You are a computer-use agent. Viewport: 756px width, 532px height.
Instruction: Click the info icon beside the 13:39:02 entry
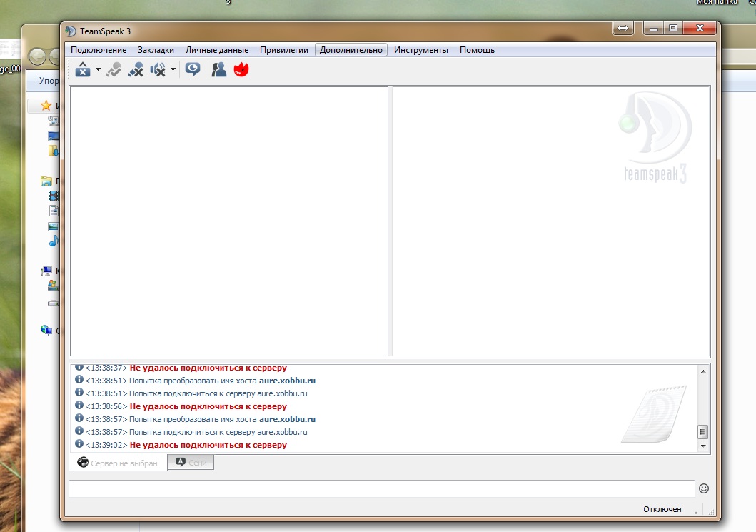(x=79, y=444)
